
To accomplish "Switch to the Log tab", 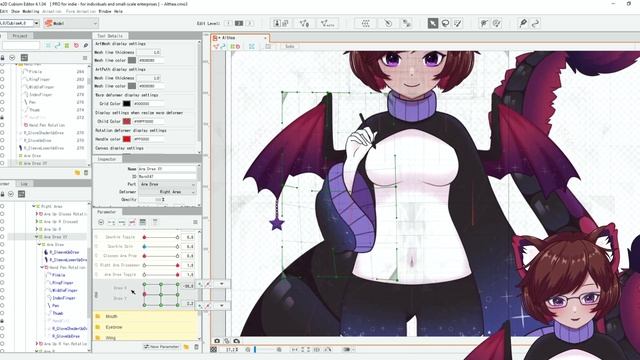I will pyautogui.click(x=24, y=184).
